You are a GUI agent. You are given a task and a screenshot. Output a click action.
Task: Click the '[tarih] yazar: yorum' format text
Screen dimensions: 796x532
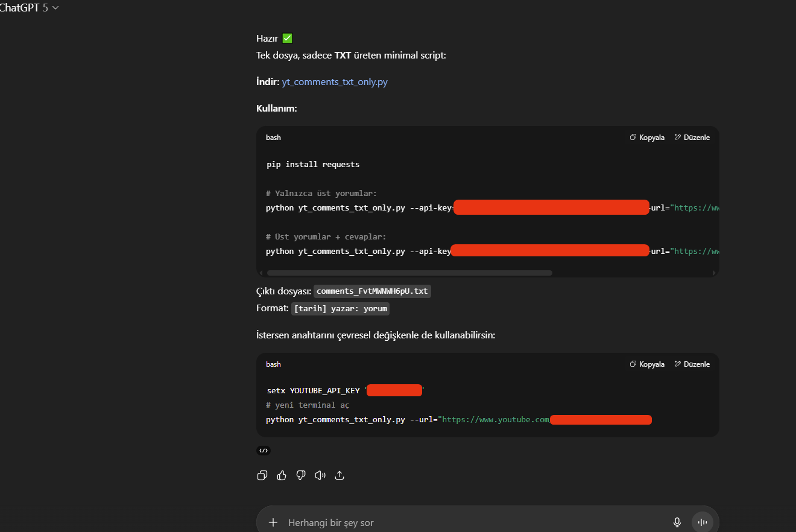click(341, 309)
